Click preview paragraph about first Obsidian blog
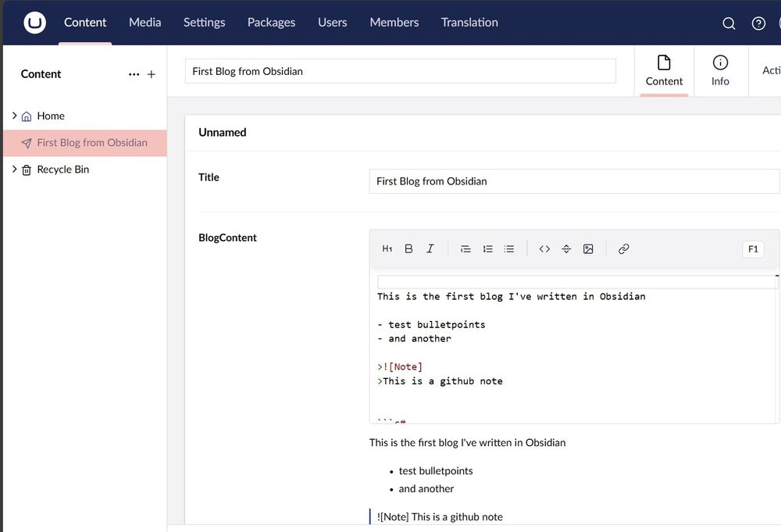Viewport: 781px width, 532px height. [467, 443]
